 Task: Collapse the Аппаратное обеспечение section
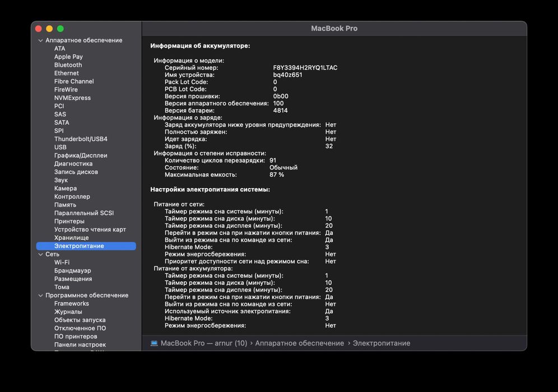tap(40, 40)
